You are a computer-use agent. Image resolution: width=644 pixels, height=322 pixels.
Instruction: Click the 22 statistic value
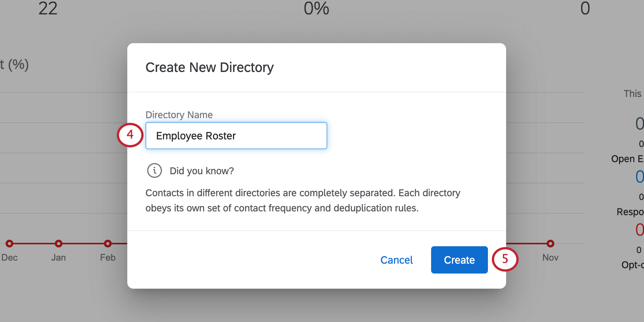coord(48,8)
